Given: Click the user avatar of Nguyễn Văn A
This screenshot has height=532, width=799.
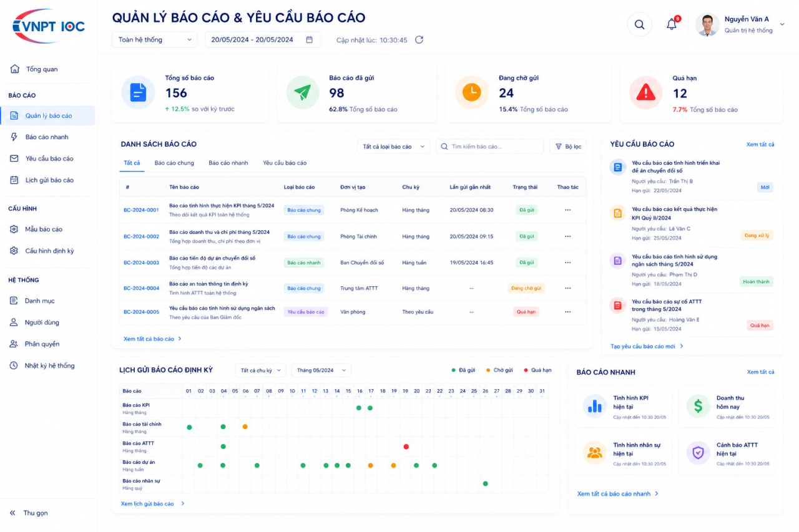Looking at the screenshot, I should tap(707, 25).
